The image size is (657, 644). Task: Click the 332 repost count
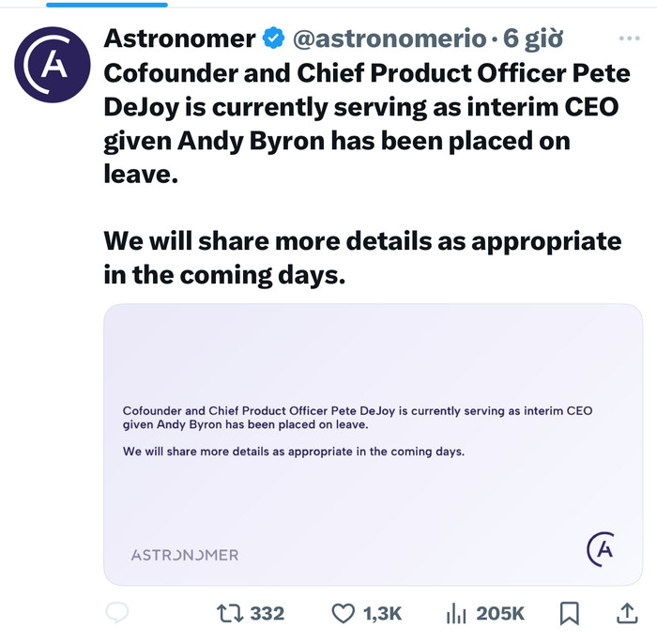tap(267, 613)
